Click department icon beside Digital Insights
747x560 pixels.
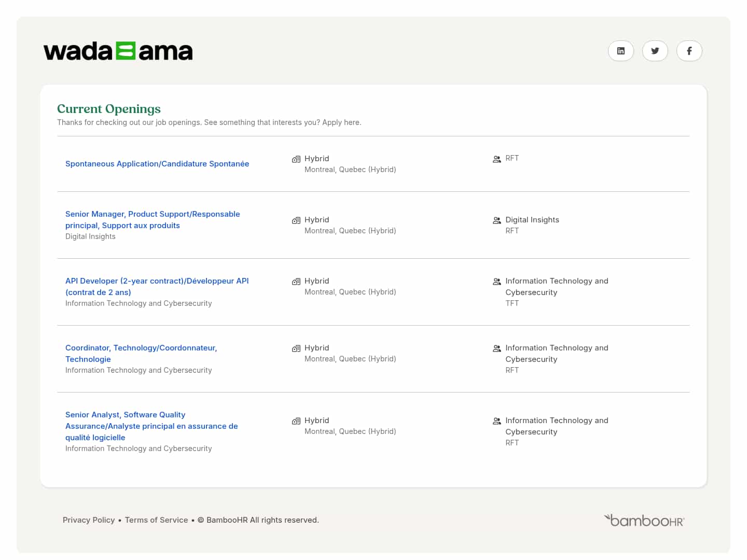point(497,220)
